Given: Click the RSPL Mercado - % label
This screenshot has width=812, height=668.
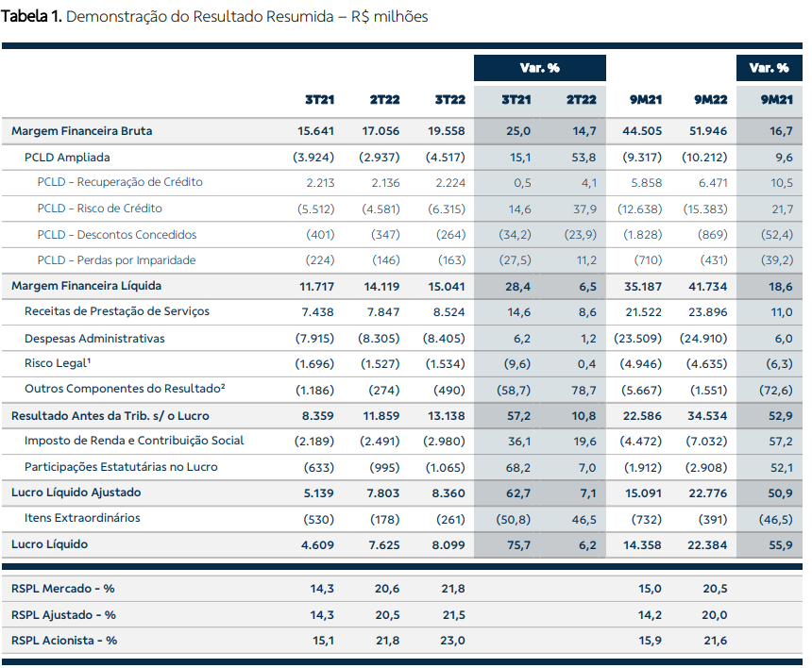Looking at the screenshot, I should click(62, 589).
